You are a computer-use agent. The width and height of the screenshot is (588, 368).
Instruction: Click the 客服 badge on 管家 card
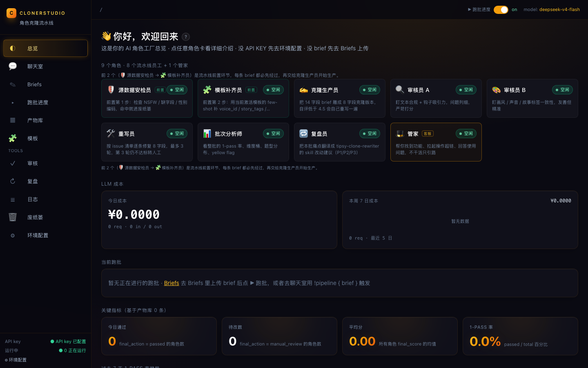[428, 134]
